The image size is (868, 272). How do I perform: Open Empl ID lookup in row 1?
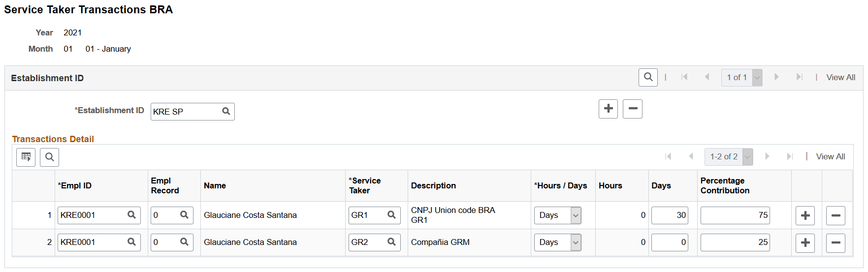tap(132, 215)
